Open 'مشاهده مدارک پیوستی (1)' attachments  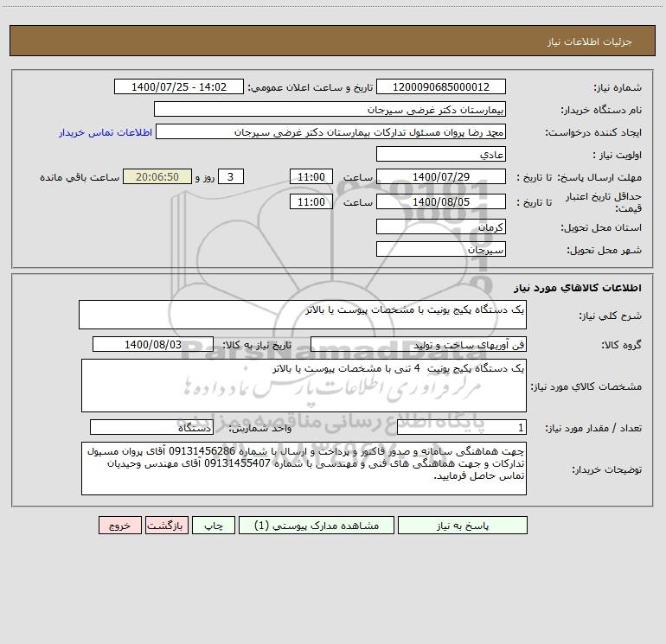317,526
